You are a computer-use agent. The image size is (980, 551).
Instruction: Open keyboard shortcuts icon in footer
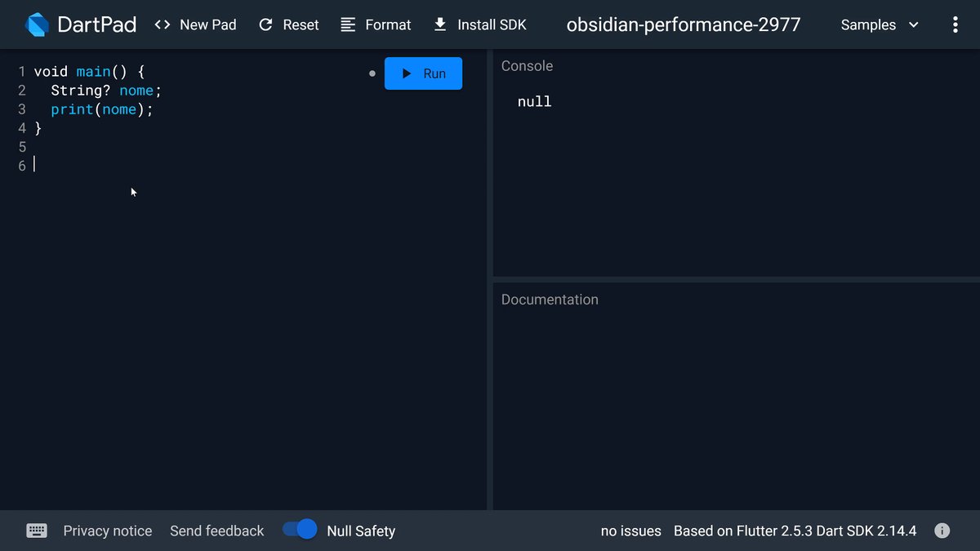[37, 531]
